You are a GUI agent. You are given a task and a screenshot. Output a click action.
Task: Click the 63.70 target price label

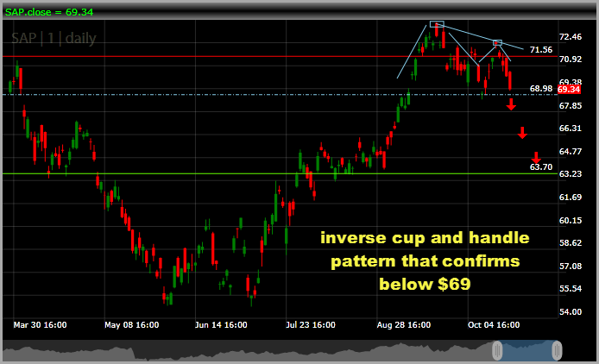tap(541, 166)
